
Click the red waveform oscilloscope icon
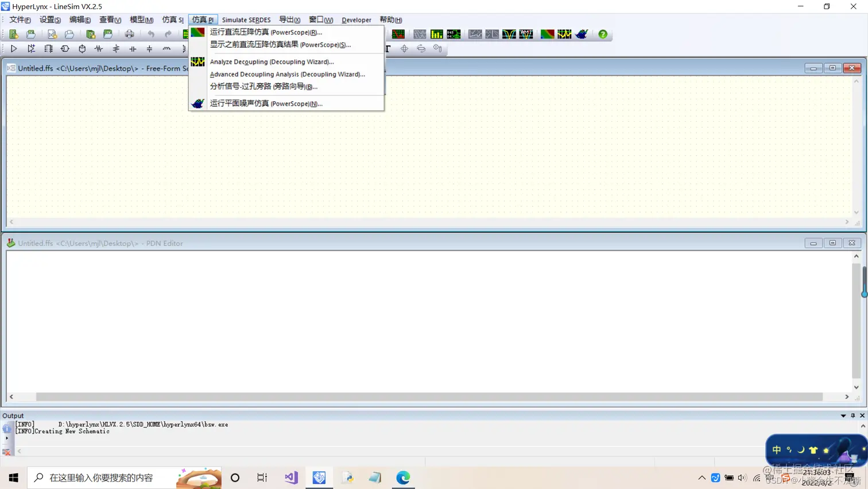pos(398,34)
